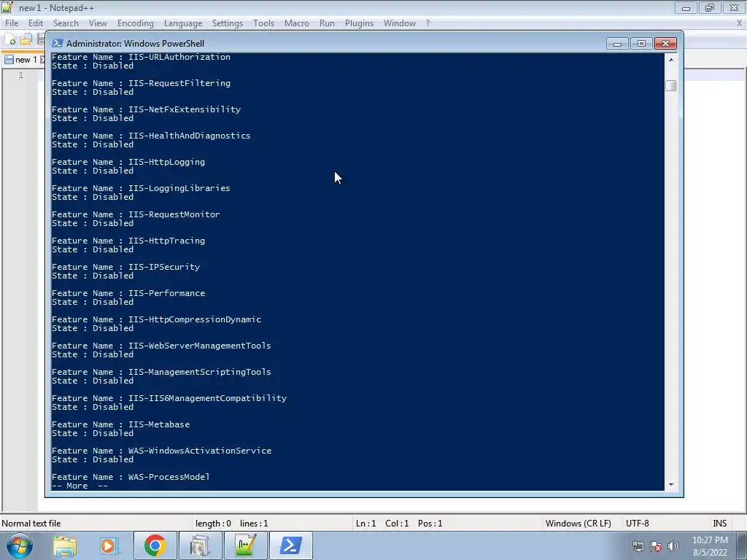Click the 'IIS-LoggingLibraries' feature line
This screenshot has width=747, height=560.
[x=141, y=188]
